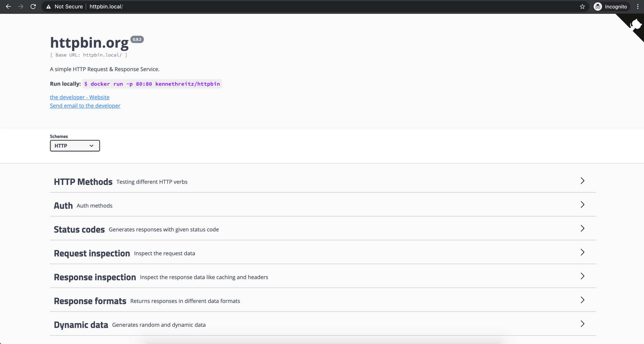This screenshot has height=344, width=644.
Task: Click the Not Secure warning icon
Action: point(48,6)
